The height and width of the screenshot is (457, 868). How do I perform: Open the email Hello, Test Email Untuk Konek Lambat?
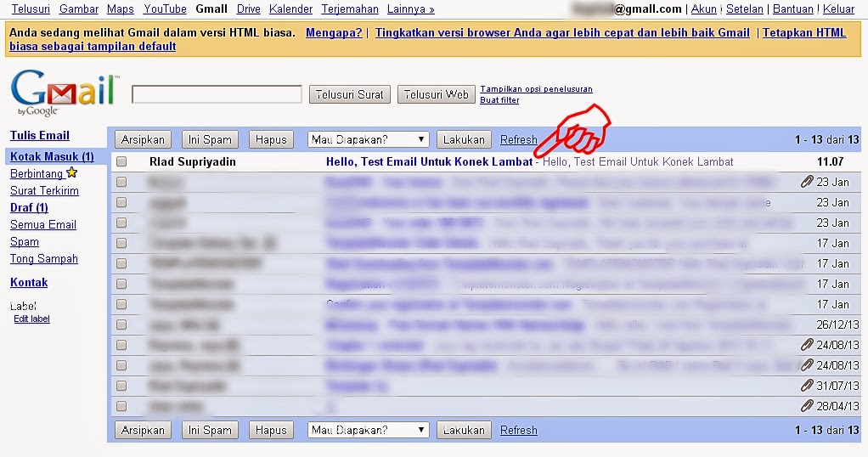click(x=430, y=161)
